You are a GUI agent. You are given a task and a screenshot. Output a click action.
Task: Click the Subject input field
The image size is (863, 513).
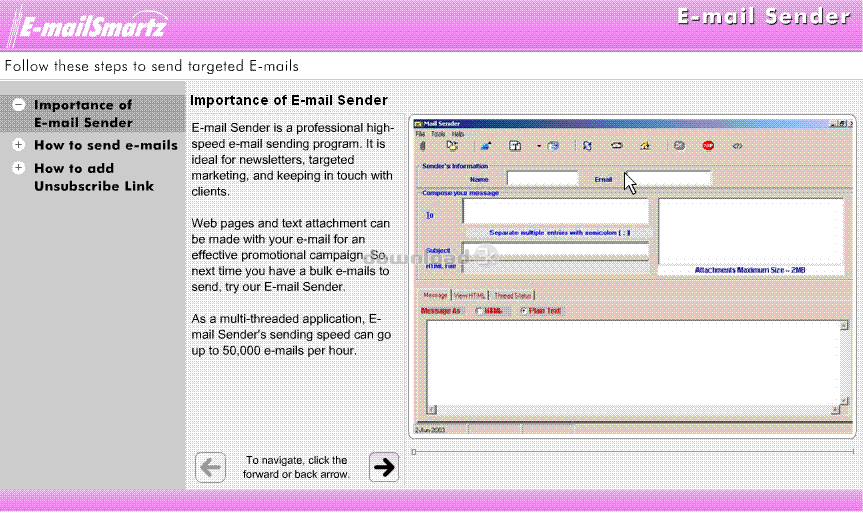pos(555,250)
